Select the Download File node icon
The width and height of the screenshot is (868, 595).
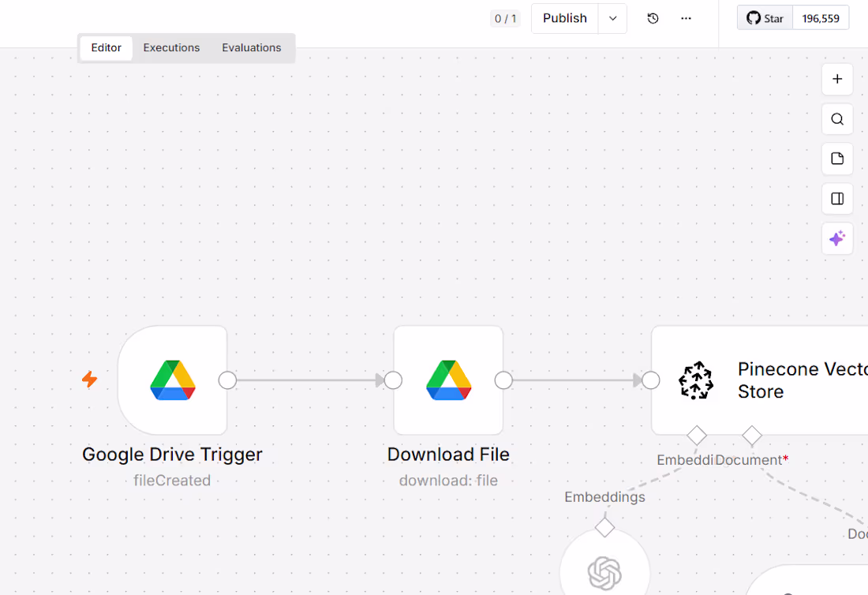448,380
